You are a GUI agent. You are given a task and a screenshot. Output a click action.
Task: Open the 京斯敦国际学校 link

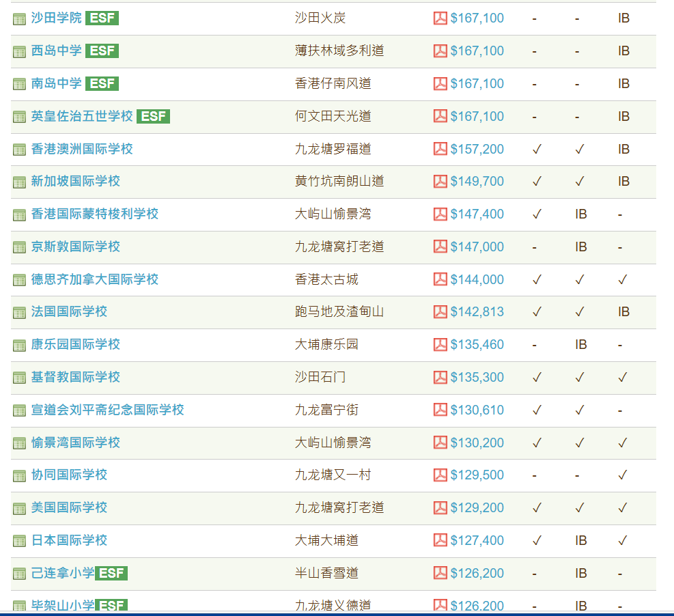click(x=75, y=247)
